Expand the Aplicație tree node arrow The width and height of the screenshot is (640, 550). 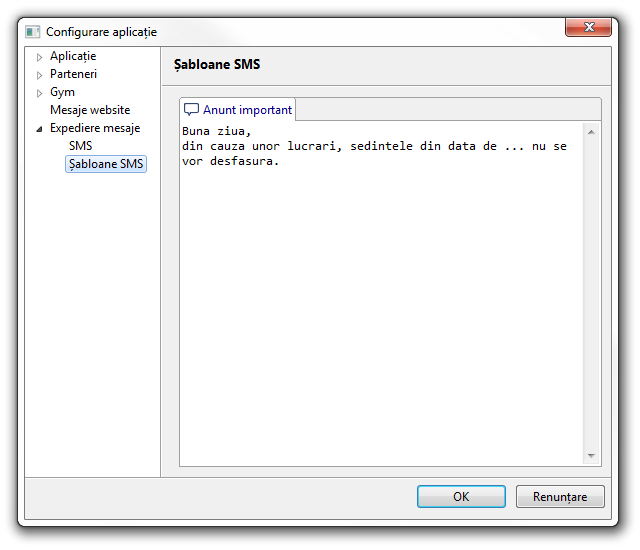pyautogui.click(x=40, y=57)
